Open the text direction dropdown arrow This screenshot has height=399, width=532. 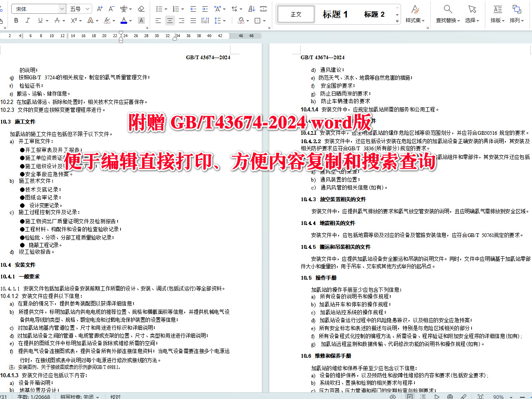pyautogui.click(x=241, y=9)
